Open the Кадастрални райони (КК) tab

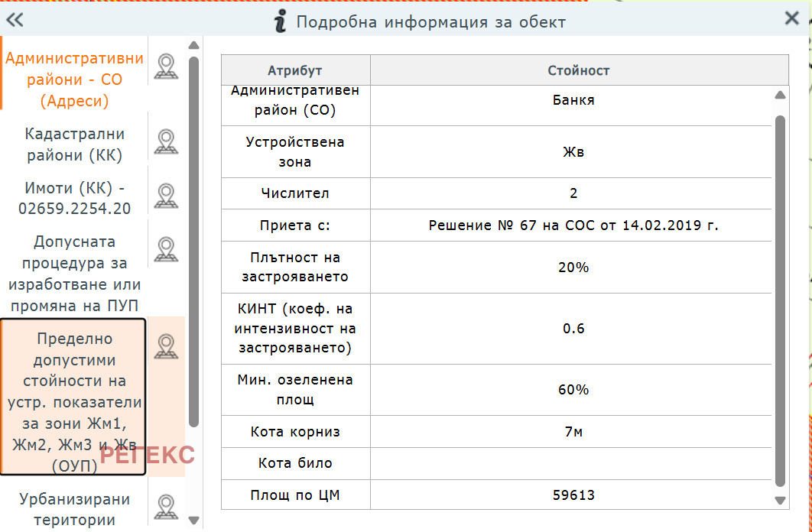[x=75, y=144]
